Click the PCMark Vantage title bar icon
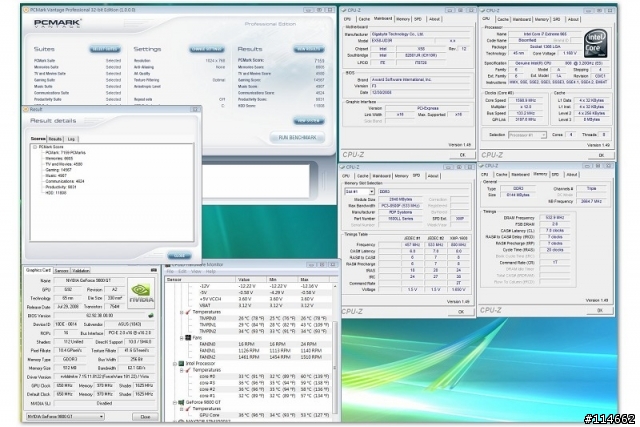Screen dimensions: 640x427 (x=27, y=10)
